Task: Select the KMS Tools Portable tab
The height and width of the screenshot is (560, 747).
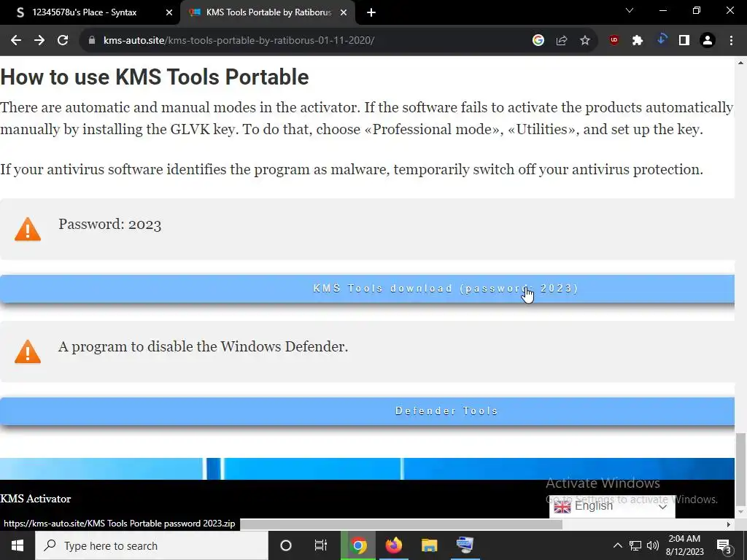Action: pyautogui.click(x=268, y=13)
